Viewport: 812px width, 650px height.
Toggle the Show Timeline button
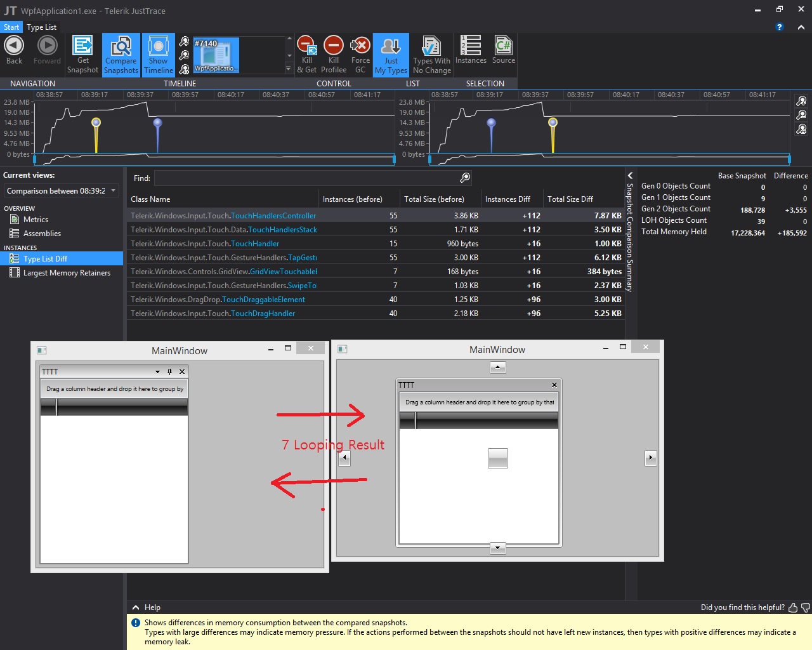tap(158, 55)
